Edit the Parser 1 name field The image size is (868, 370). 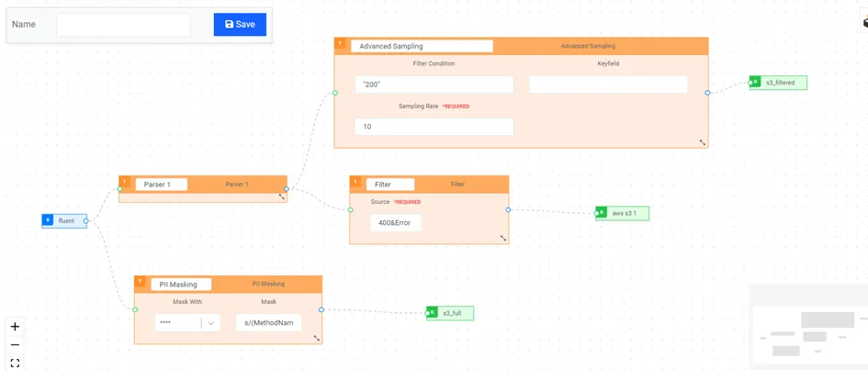click(x=161, y=185)
